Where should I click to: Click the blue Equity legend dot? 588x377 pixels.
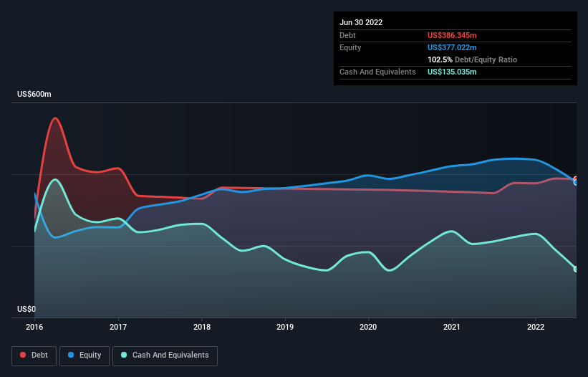71,355
